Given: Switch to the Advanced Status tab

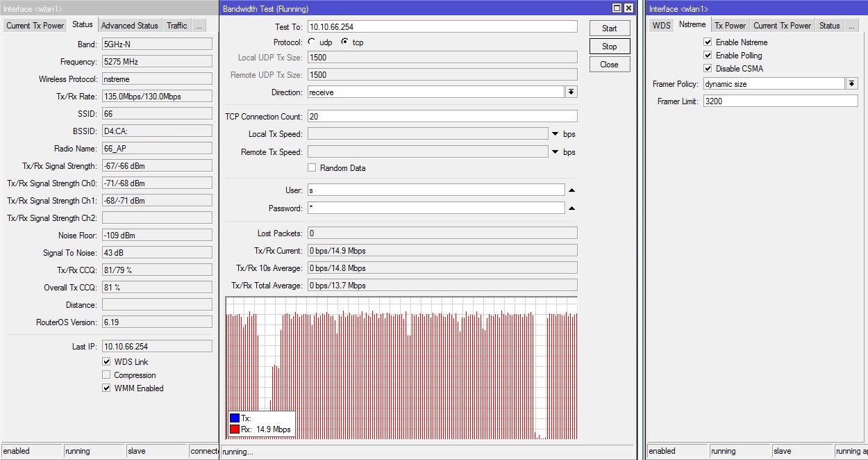Looking at the screenshot, I should click(x=129, y=26).
